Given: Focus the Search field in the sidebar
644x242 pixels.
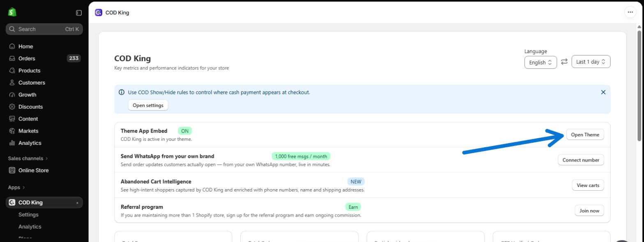Looking at the screenshot, I should [x=44, y=29].
